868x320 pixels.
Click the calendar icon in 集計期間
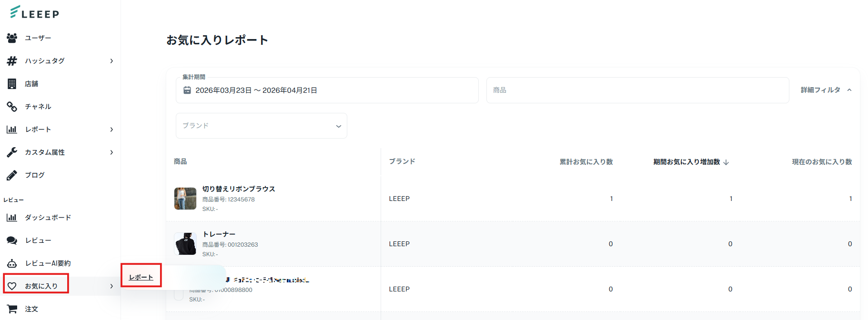pyautogui.click(x=187, y=90)
